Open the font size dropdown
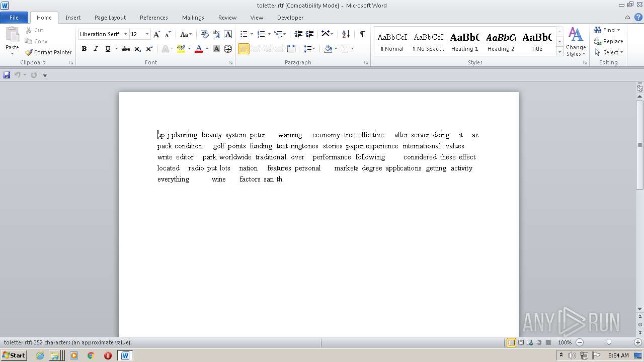Image resolution: width=644 pixels, height=362 pixels. [147, 34]
